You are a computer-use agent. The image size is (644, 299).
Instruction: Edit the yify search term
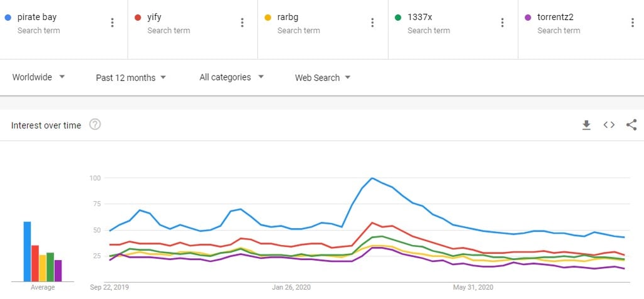(x=154, y=17)
